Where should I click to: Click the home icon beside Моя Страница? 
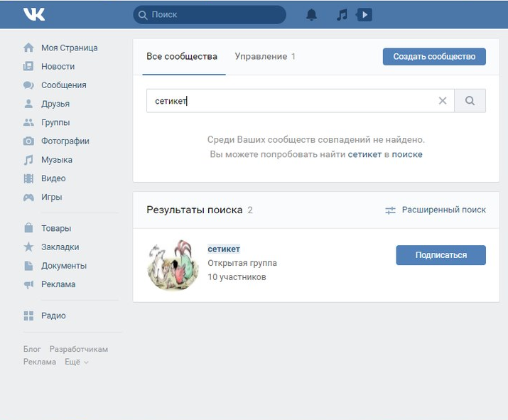(x=28, y=48)
